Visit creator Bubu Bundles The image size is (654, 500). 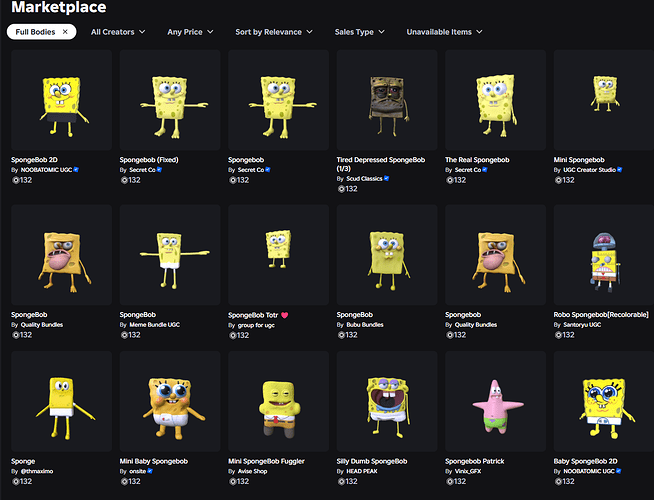(365, 324)
